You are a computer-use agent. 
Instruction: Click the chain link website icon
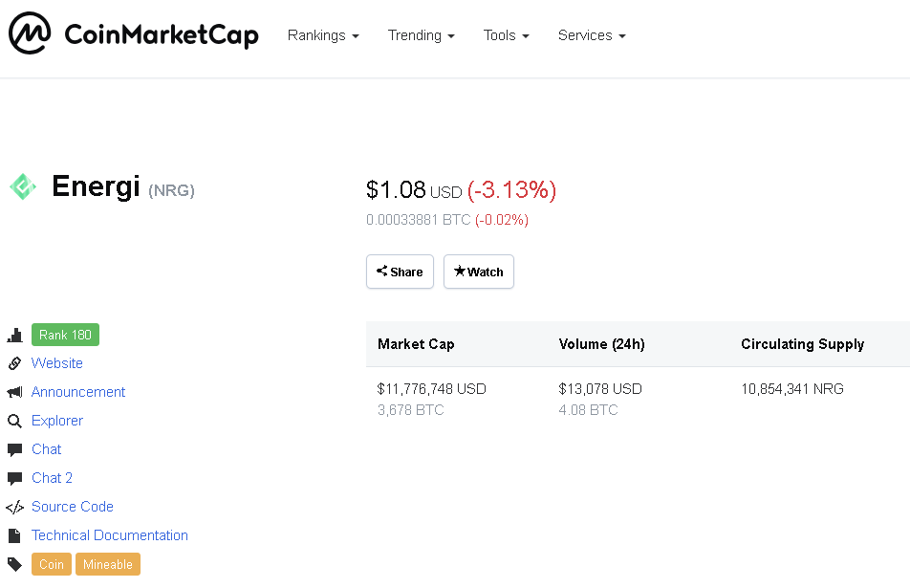click(14, 363)
